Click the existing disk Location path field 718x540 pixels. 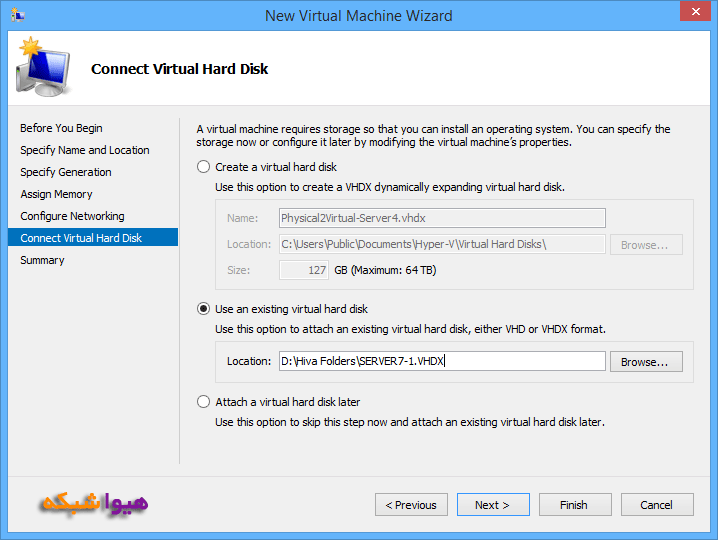442,361
